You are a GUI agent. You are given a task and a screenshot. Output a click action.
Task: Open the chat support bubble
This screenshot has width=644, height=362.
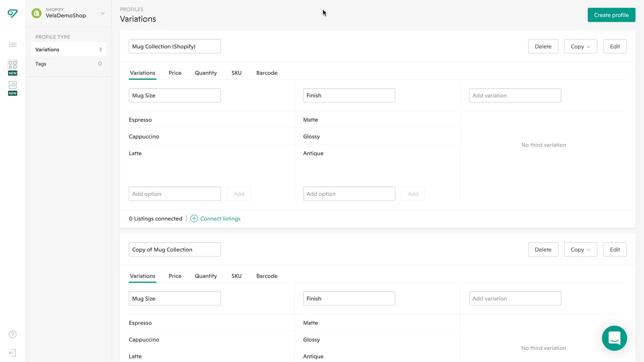pyautogui.click(x=614, y=338)
